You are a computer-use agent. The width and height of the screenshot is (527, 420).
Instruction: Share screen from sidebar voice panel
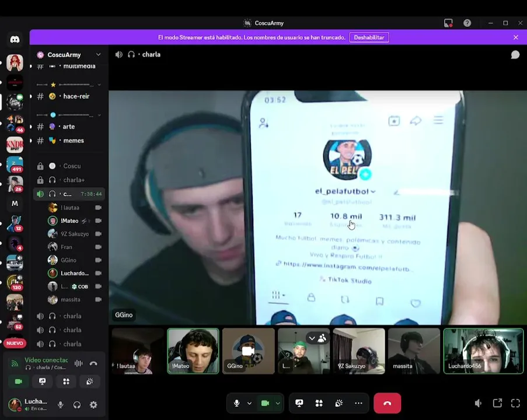coord(43,381)
